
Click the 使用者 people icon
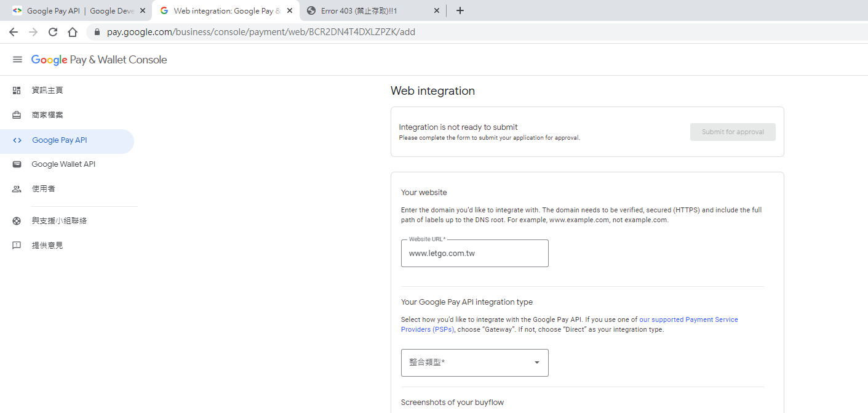pyautogui.click(x=17, y=189)
